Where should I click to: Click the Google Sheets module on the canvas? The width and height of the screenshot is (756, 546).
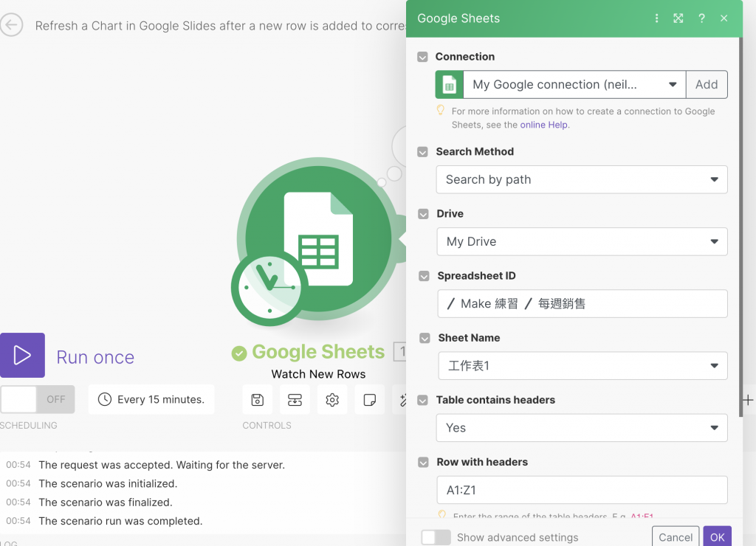[x=318, y=238]
